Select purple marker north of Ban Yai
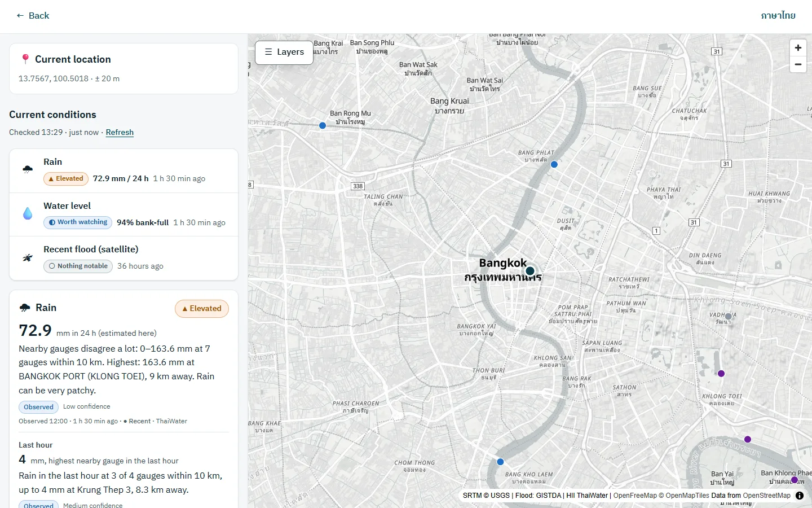Viewport: 812px width, 508px height. click(748, 439)
